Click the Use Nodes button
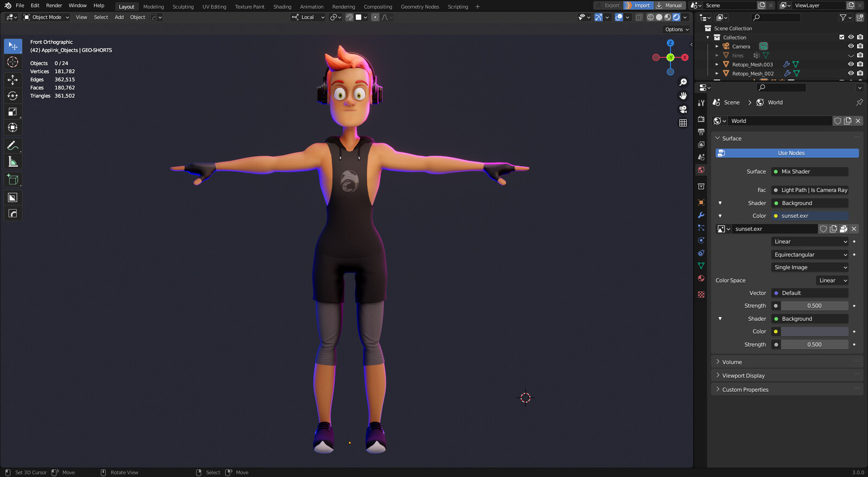This screenshot has width=868, height=477. point(787,153)
